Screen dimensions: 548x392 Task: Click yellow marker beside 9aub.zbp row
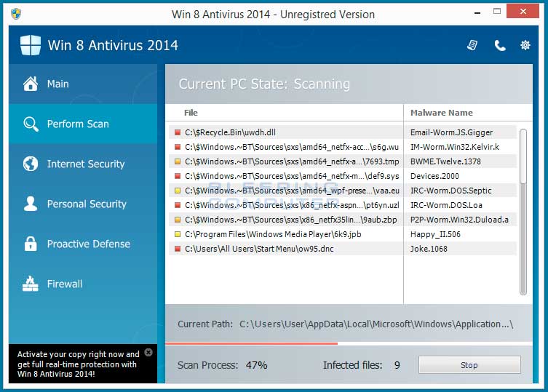click(x=178, y=220)
